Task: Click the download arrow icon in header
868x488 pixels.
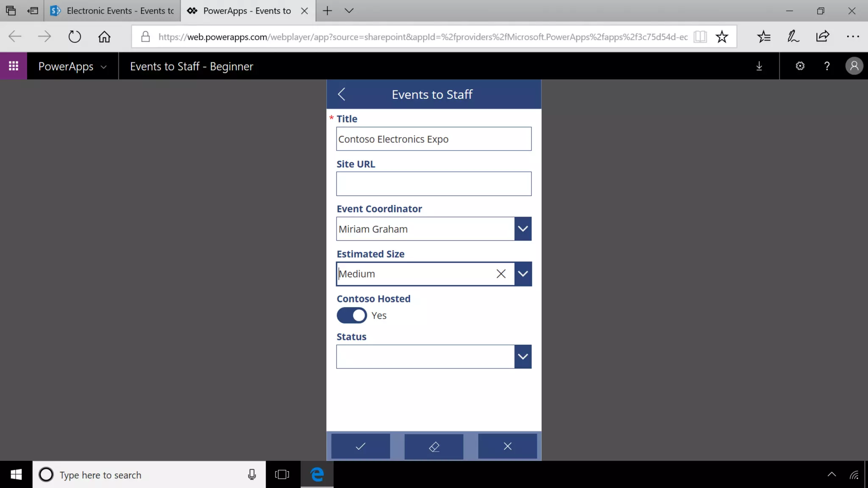Action: tap(759, 66)
